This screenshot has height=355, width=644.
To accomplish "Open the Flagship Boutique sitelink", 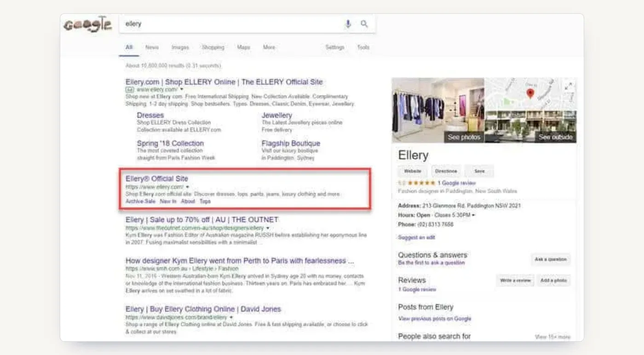I will [x=291, y=143].
